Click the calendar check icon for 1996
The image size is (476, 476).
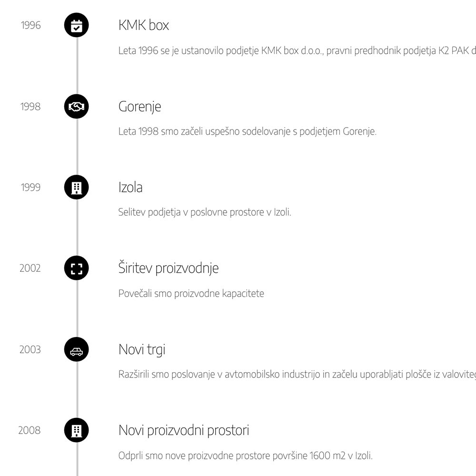pos(76,25)
